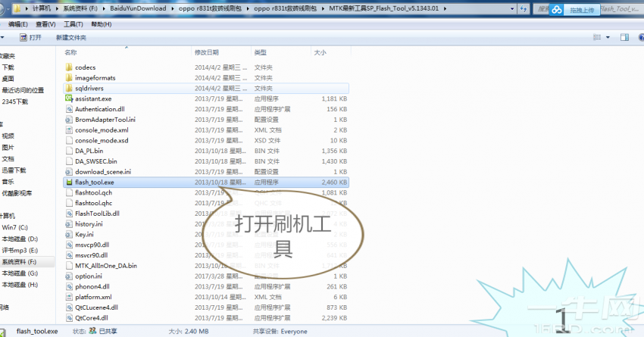Viewport: 644px width, 337px height.
Task: Select the sqldrivers folder icon
Action: (x=69, y=88)
